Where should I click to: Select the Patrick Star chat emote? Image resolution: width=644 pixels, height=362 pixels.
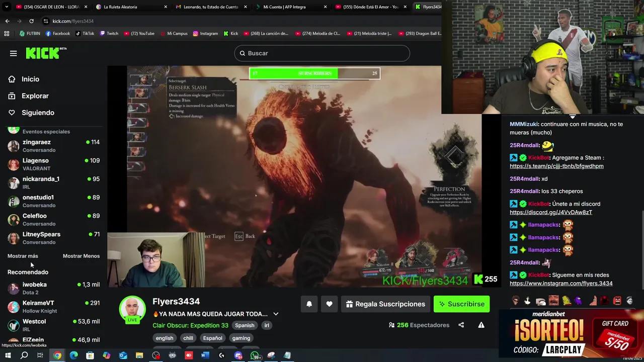click(x=592, y=301)
